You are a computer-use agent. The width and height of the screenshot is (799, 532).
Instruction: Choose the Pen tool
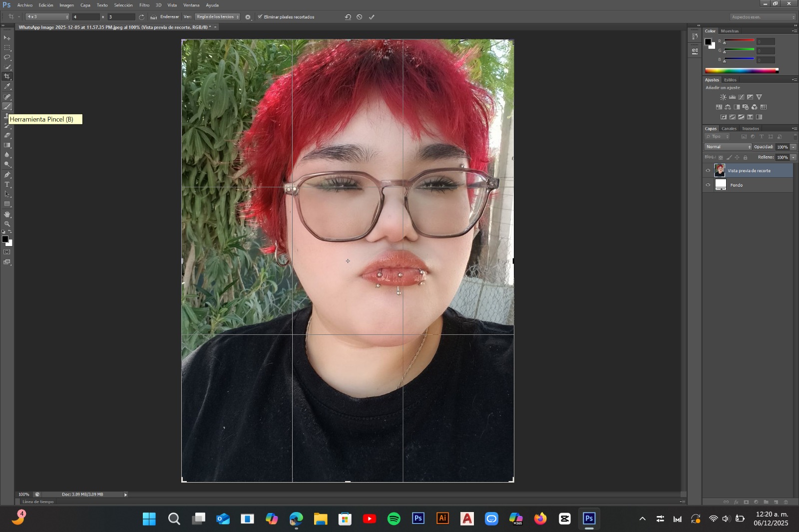7,175
